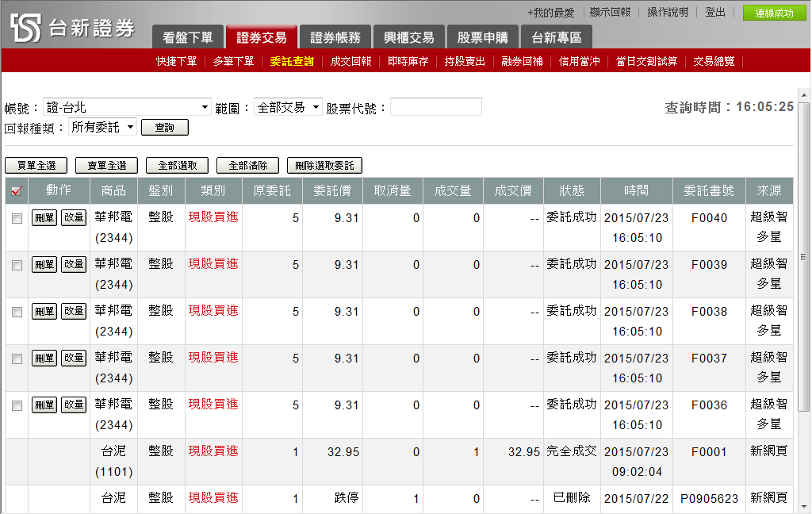Click 刪單 for order F0039
Screen dimensions: 812x514
click(44, 265)
